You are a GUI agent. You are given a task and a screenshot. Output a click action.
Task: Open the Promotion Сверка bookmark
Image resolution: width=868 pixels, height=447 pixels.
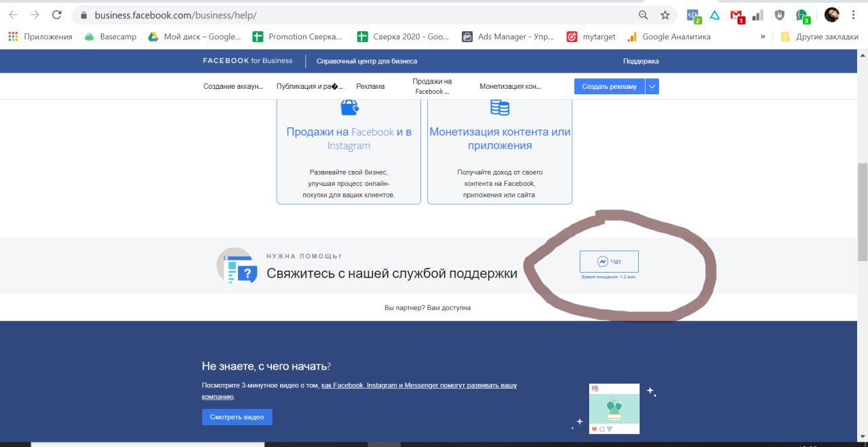pyautogui.click(x=297, y=37)
